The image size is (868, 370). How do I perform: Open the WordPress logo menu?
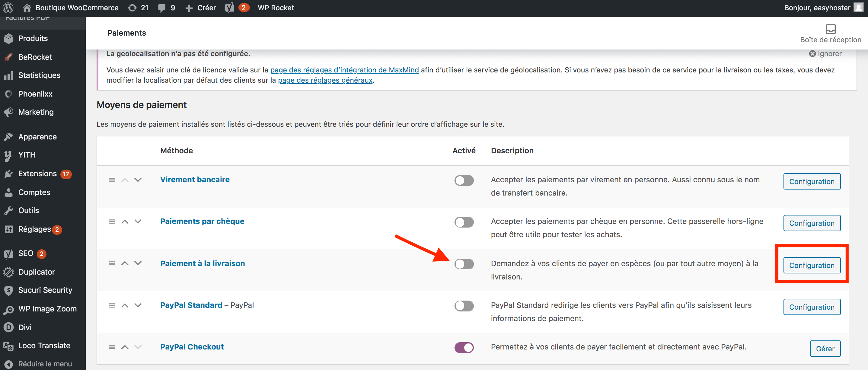coord(8,8)
